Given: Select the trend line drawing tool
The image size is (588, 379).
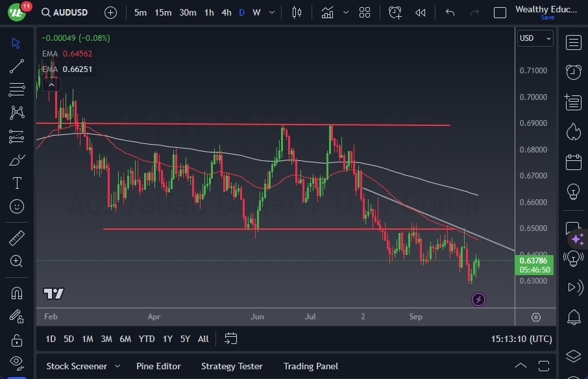Looking at the screenshot, I should click(x=17, y=66).
